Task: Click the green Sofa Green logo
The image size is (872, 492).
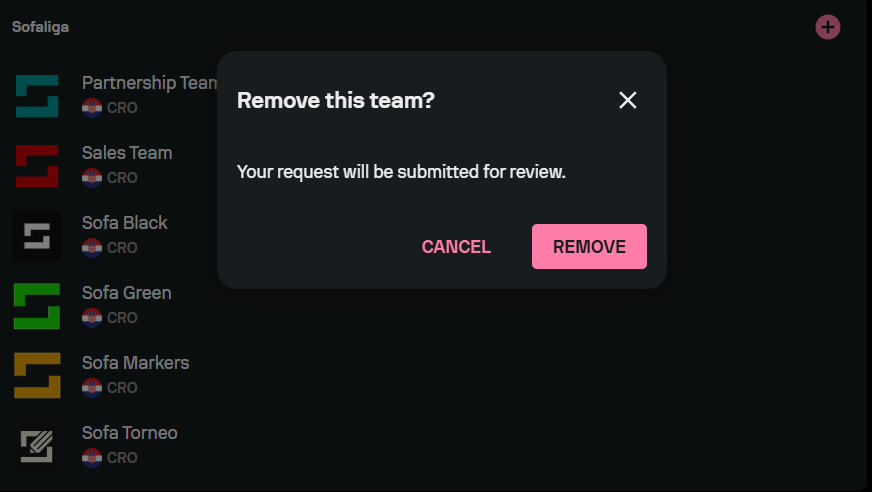Action: point(37,306)
